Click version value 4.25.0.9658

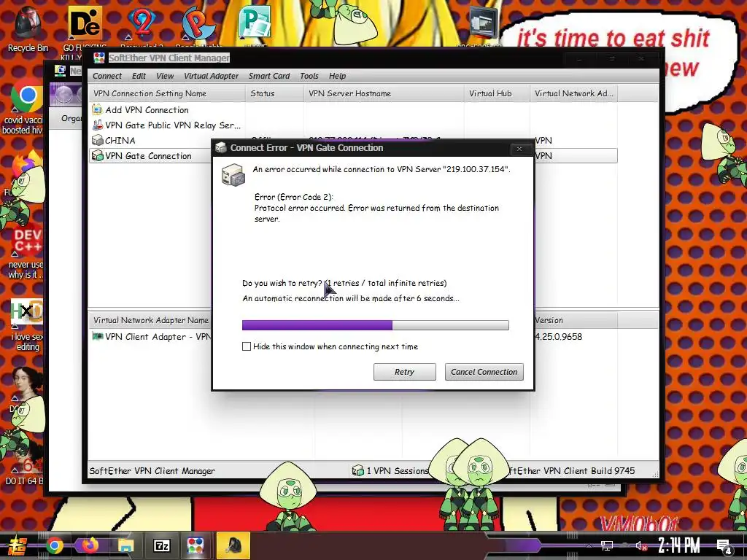(x=558, y=337)
